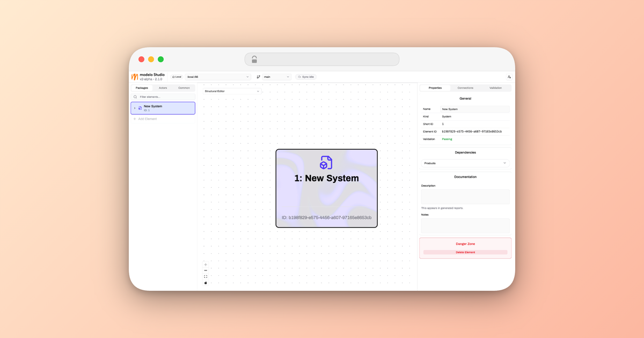The width and height of the screenshot is (644, 338).
Task: Expand the New System tree chevron
Action: [x=135, y=108]
